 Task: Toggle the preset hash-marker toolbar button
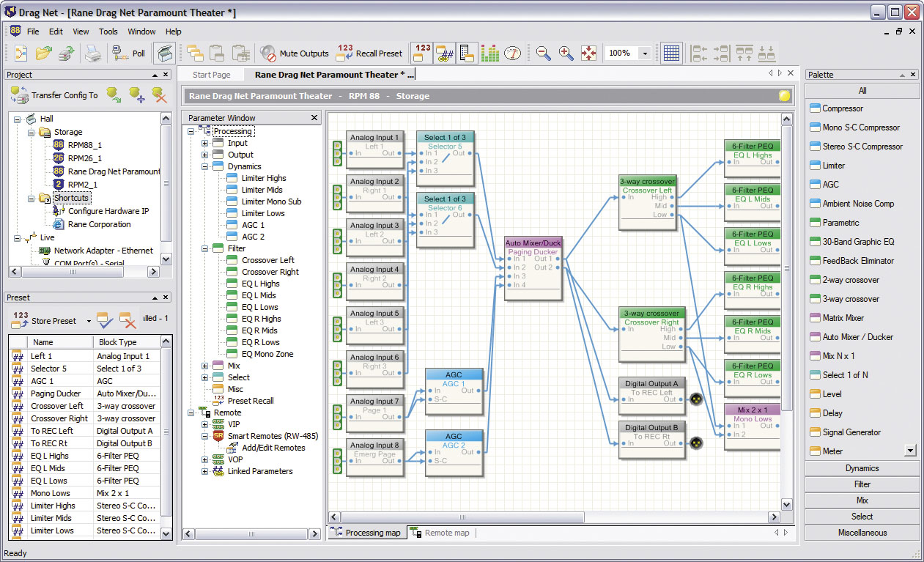click(x=444, y=53)
